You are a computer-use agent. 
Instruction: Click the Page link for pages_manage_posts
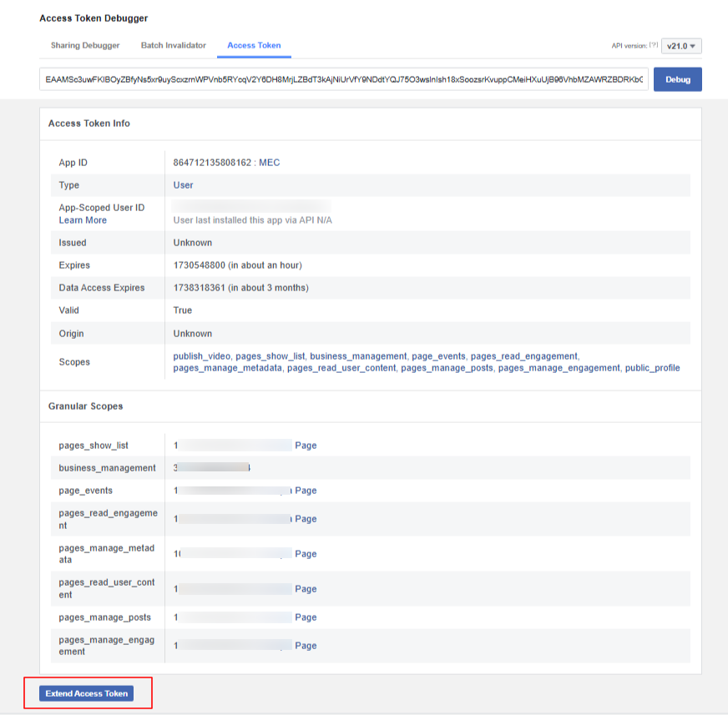306,617
